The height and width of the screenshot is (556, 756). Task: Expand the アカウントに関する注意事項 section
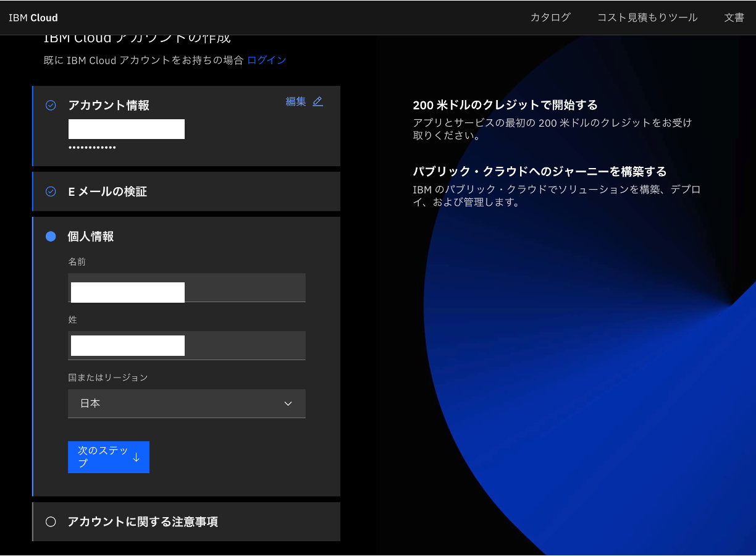[187, 522]
